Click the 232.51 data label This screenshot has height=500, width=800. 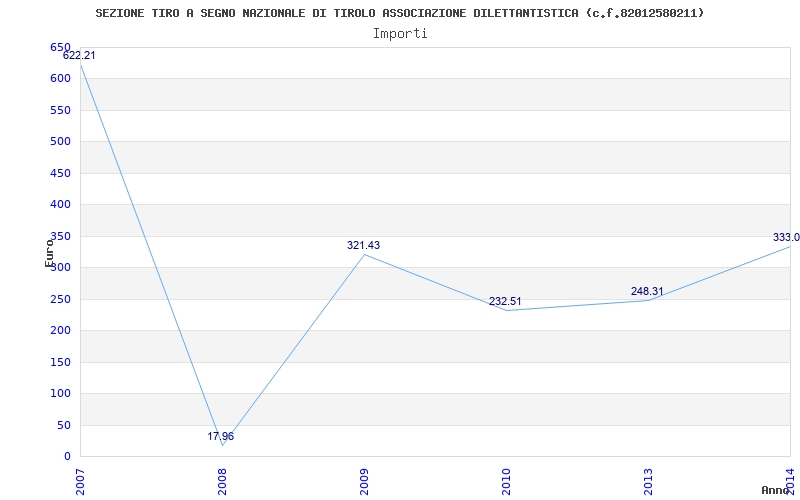tap(505, 302)
